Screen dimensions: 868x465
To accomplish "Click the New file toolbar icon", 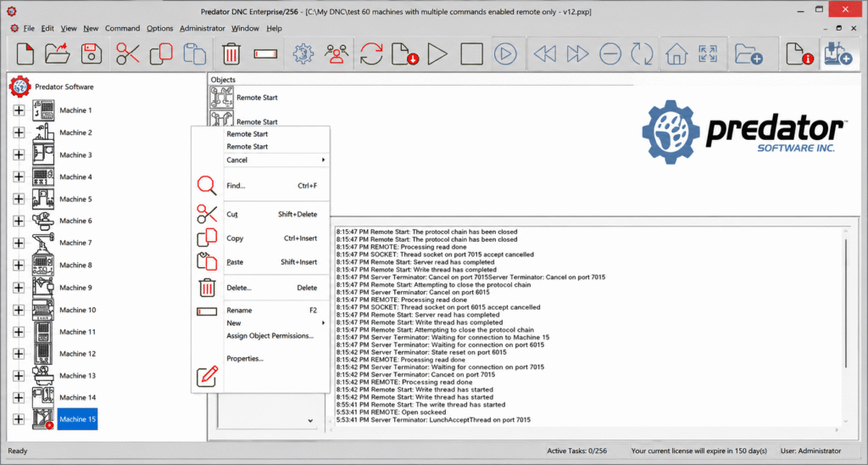I will pos(25,54).
